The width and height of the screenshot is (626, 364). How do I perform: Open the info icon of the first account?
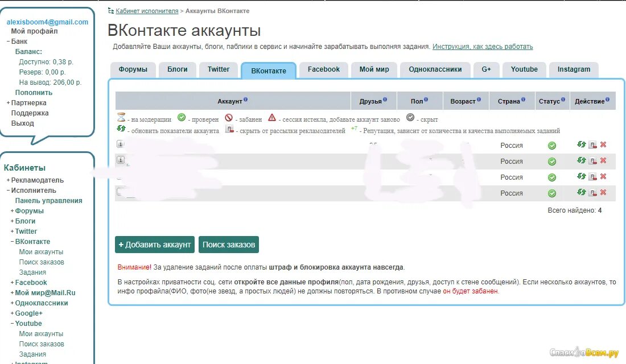[x=121, y=144]
